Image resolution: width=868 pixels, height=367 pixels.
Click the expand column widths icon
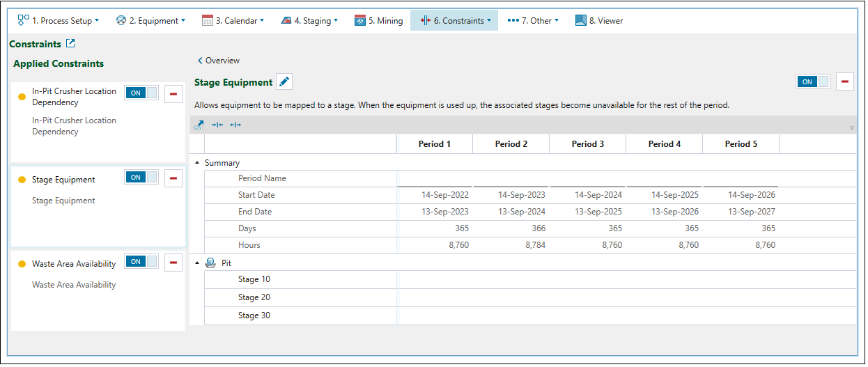point(235,125)
